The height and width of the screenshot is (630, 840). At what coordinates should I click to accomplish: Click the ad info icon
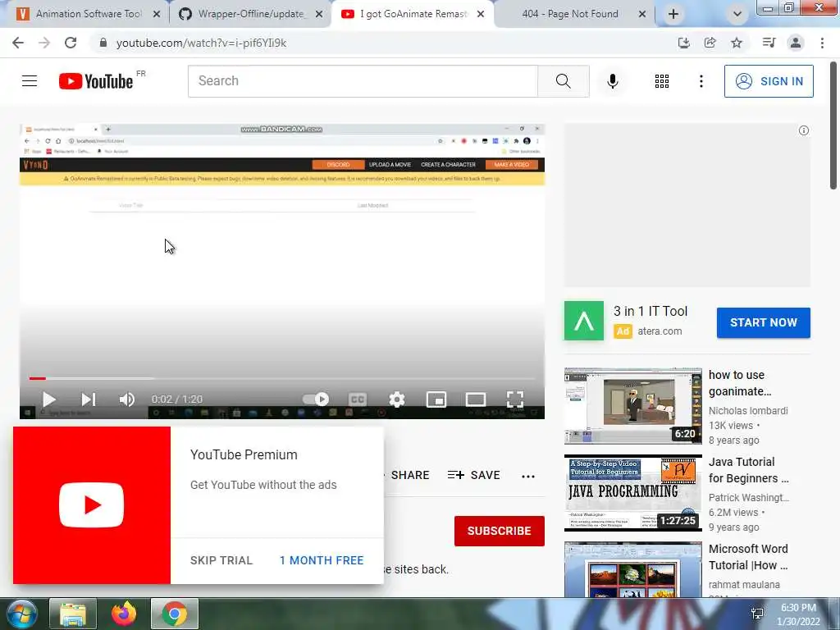pyautogui.click(x=803, y=130)
